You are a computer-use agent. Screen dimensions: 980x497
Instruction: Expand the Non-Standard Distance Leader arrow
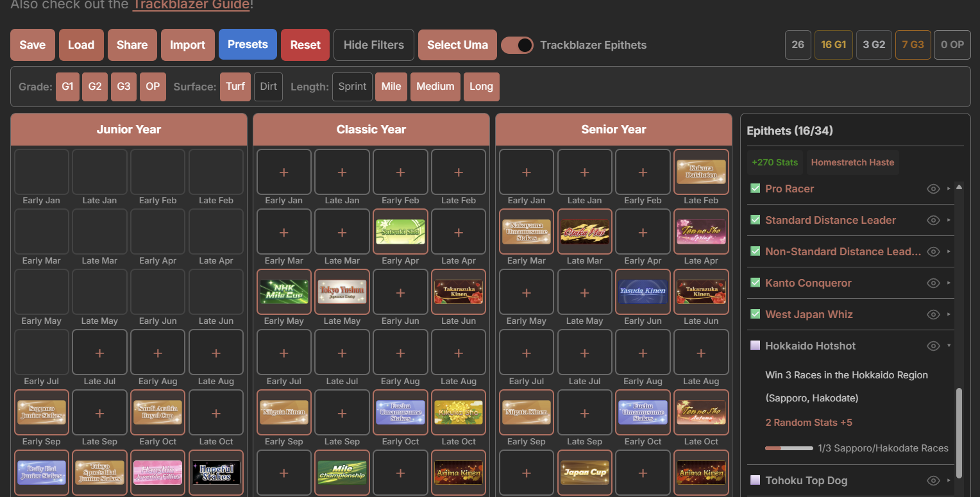949,251
